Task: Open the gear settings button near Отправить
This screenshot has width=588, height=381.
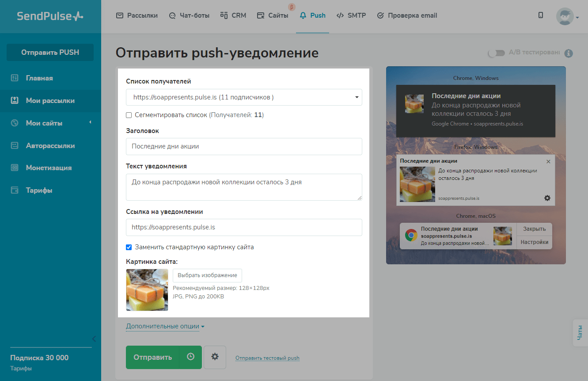Action: 215,357
